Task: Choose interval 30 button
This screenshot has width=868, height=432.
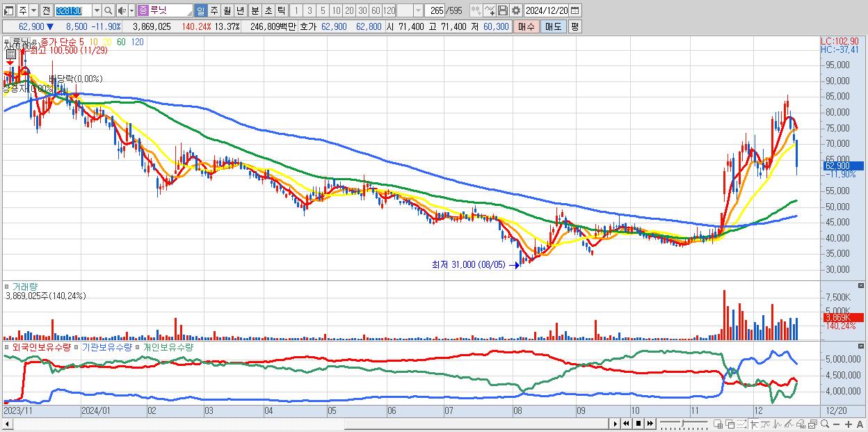Action: pos(362,11)
